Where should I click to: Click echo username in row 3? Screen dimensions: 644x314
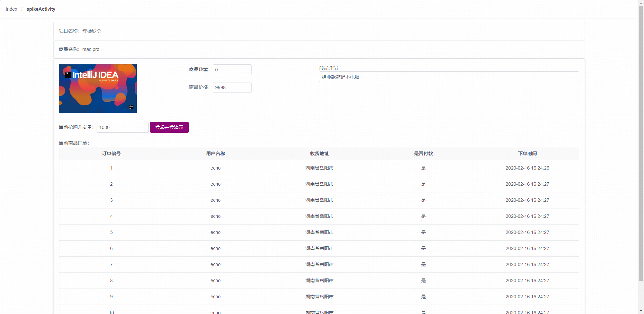pyautogui.click(x=215, y=200)
